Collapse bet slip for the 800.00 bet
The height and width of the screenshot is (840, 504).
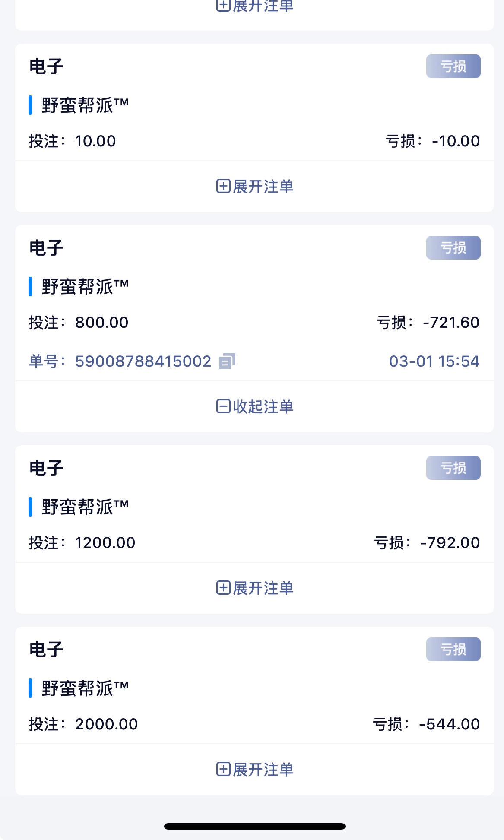[255, 407]
